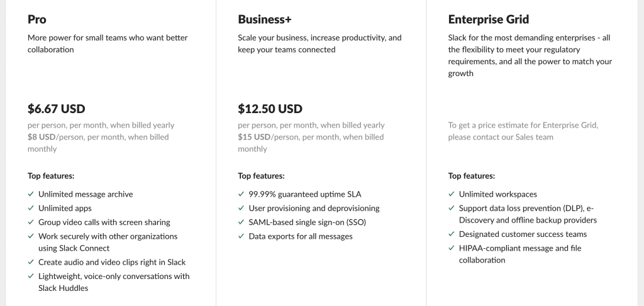Screen dimensions: 644x306
Task: Click checkmark next to 99.99% guaranteed uptime SLA
Action: click(x=241, y=194)
